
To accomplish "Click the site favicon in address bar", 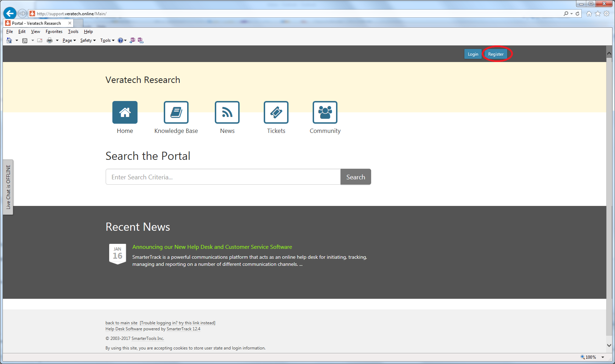I will coord(32,13).
